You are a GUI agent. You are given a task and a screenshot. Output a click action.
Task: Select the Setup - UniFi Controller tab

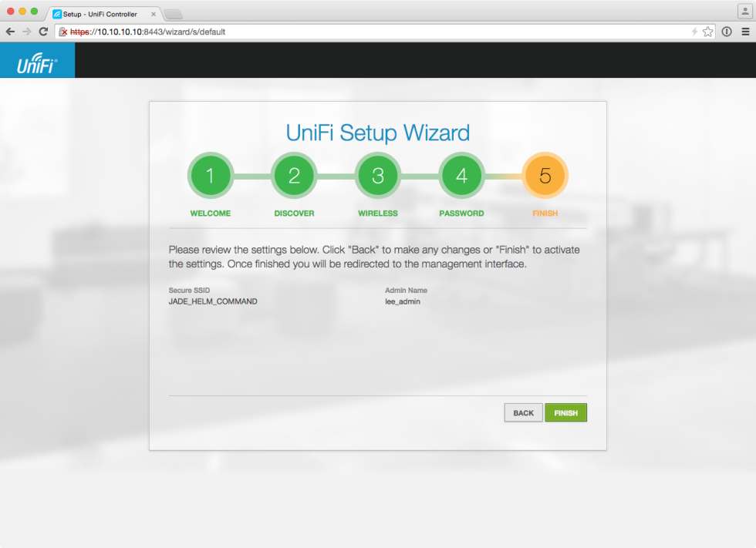point(100,13)
